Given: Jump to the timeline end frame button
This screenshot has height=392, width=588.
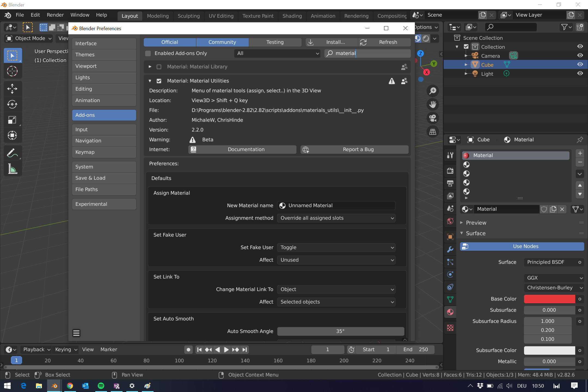Looking at the screenshot, I should [x=245, y=350].
